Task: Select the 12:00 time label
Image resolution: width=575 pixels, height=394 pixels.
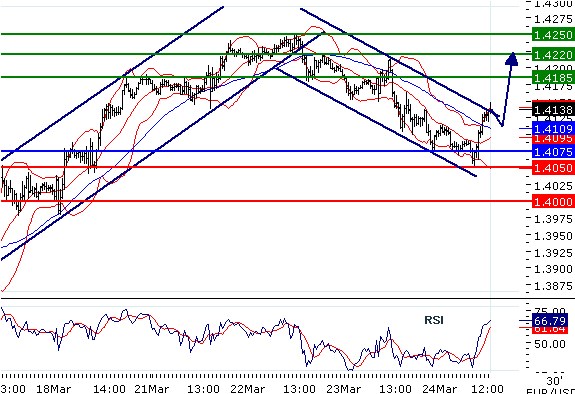Action: pyautogui.click(x=487, y=388)
